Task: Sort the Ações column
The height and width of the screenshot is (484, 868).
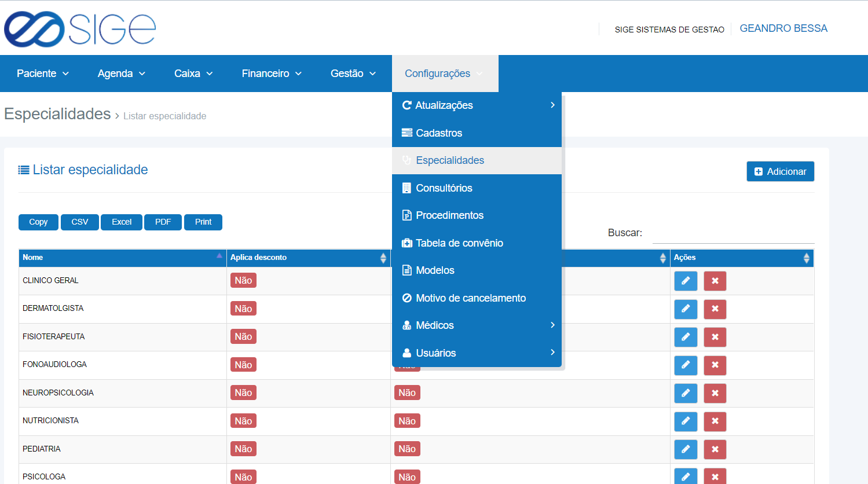Action: (806, 258)
